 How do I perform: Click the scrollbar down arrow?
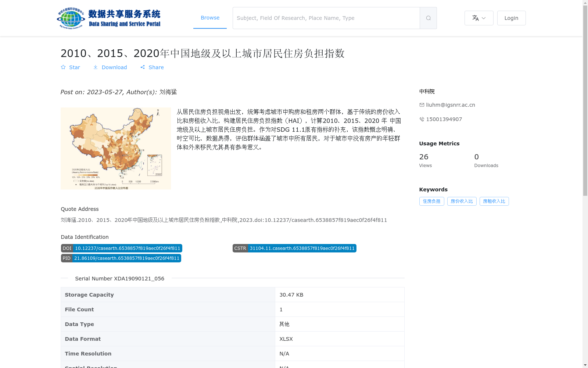[x=585, y=365]
